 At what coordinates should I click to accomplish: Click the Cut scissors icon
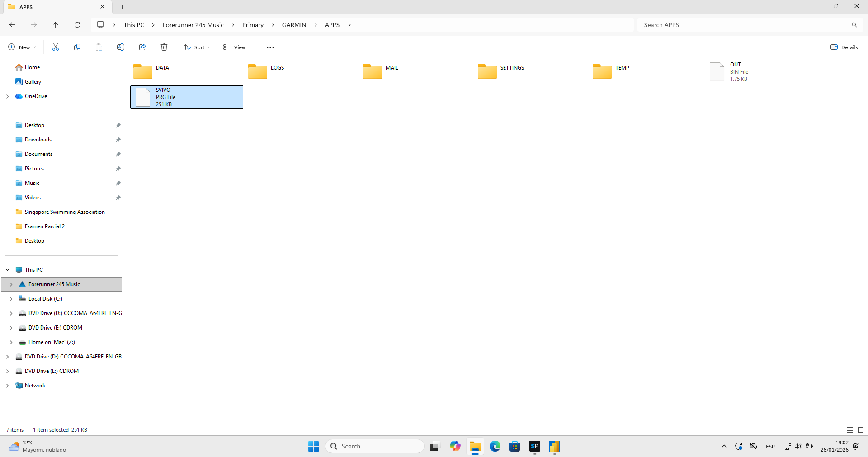56,47
